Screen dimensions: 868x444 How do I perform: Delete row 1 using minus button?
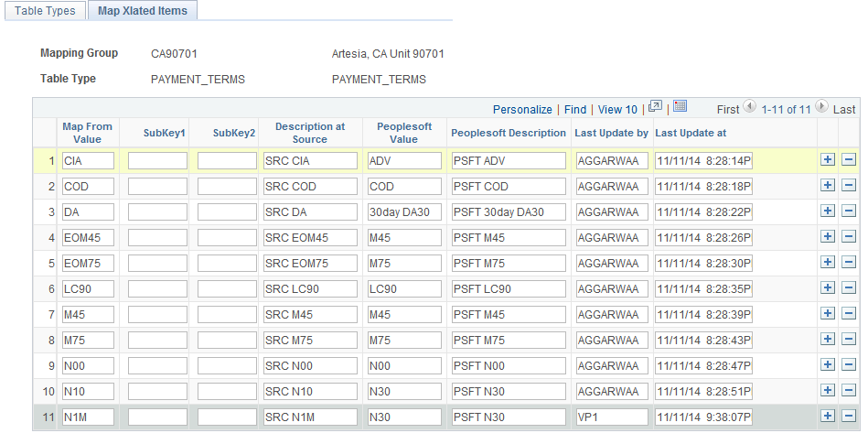(x=848, y=160)
